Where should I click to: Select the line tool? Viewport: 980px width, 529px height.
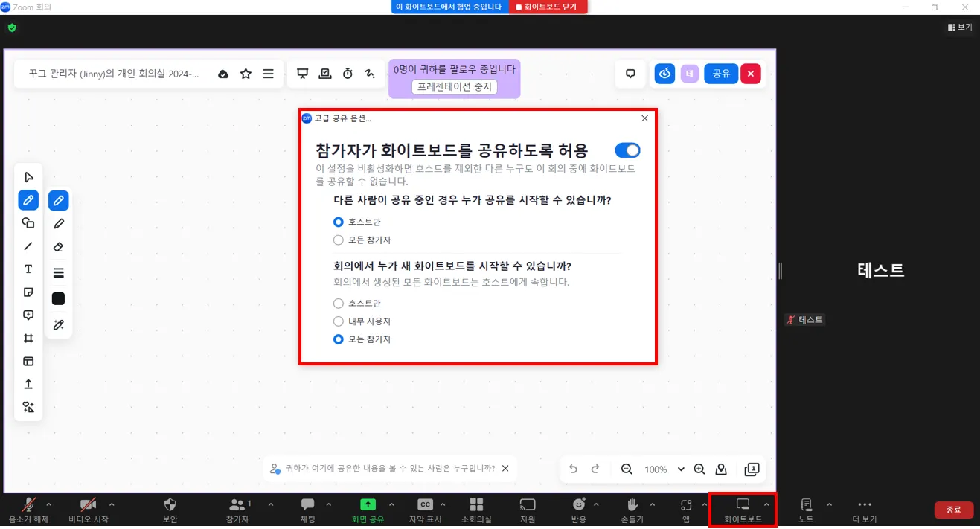(x=28, y=246)
